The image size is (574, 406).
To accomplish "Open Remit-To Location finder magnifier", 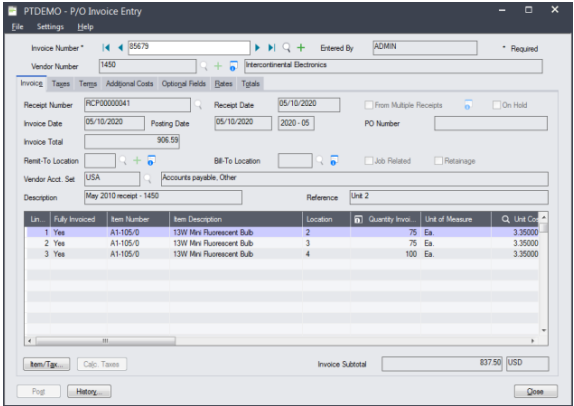I will [x=123, y=160].
